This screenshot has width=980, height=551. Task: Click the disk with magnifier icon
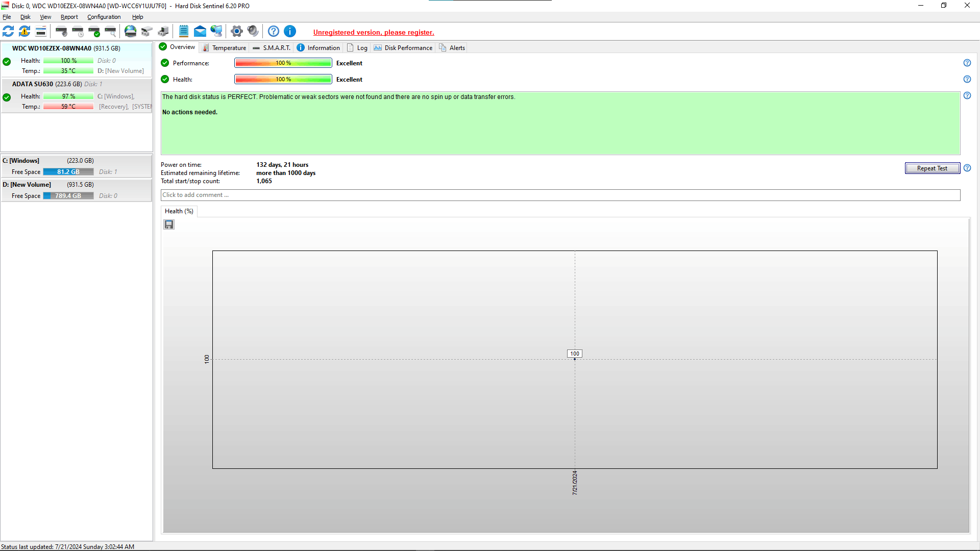[x=111, y=32]
